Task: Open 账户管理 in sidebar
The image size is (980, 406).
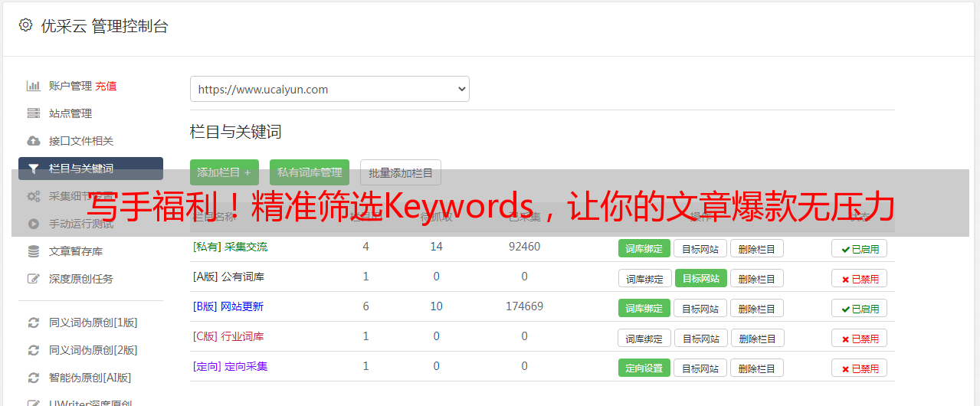Action: (70, 86)
